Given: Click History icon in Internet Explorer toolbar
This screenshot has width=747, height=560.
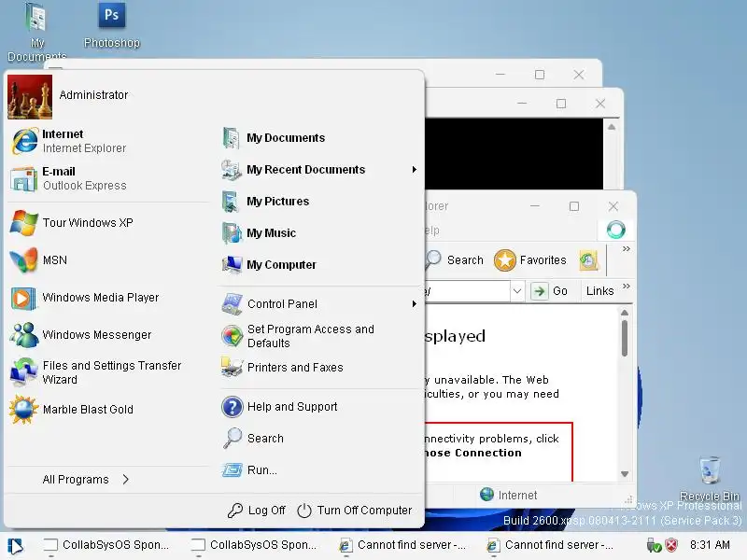Looking at the screenshot, I should click(588, 260).
